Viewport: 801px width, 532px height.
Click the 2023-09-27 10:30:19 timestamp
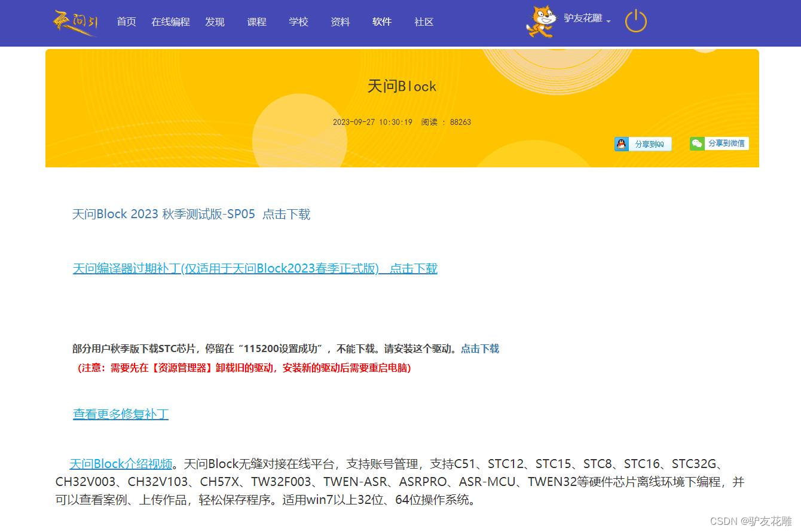(372, 122)
